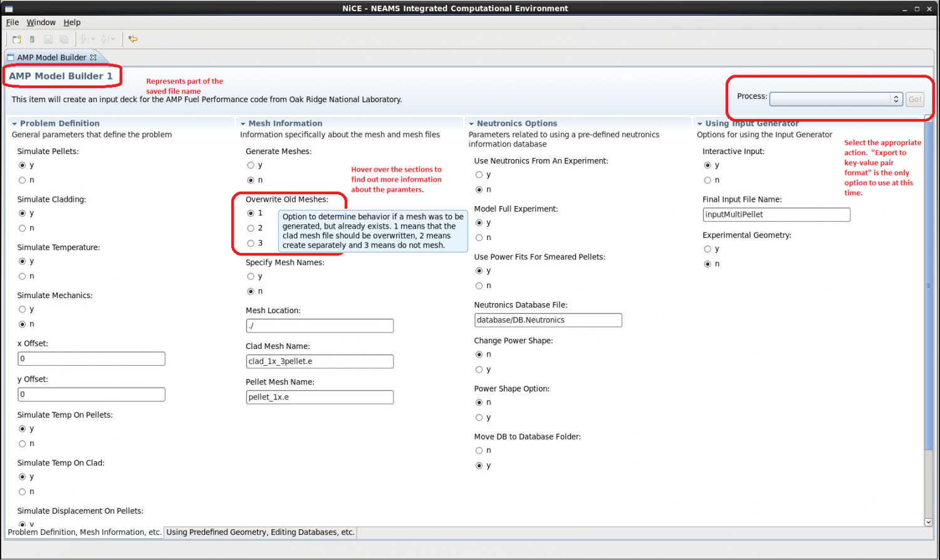Click the Pellet Mesh Name field
This screenshot has width=940, height=560.
pyautogui.click(x=320, y=397)
